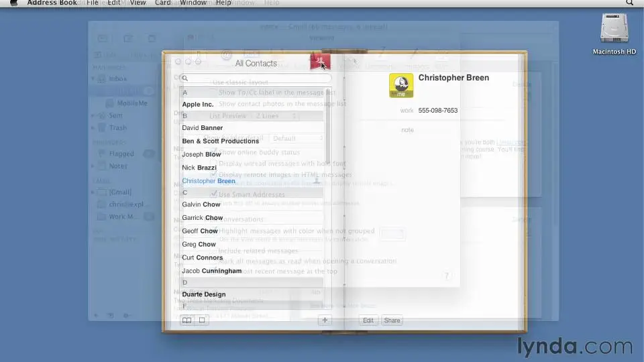
Task: Select contact Greg Chow
Action: click(x=199, y=244)
